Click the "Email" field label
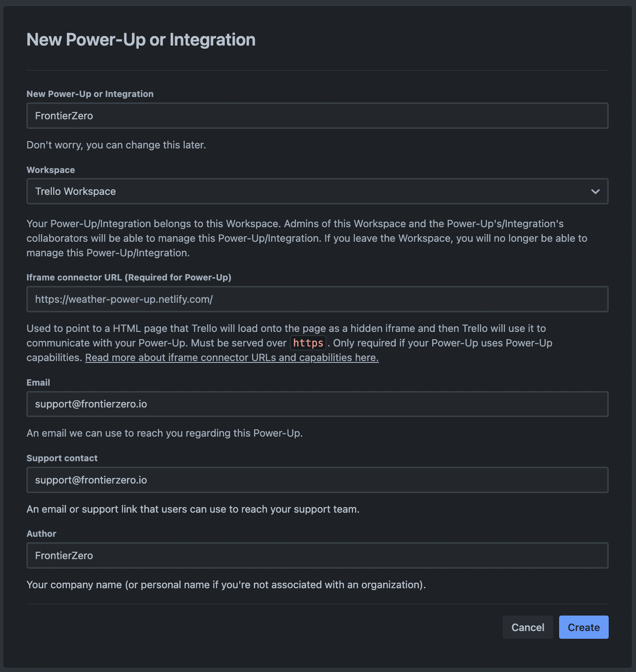Image resolution: width=636 pixels, height=672 pixels. [38, 382]
